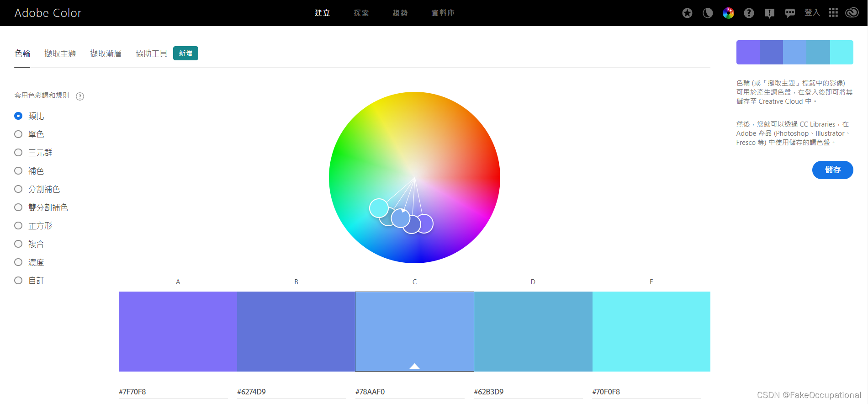Image resolution: width=868 pixels, height=404 pixels.
Task: Click the hex field #78AAF0
Action: [x=410, y=392]
